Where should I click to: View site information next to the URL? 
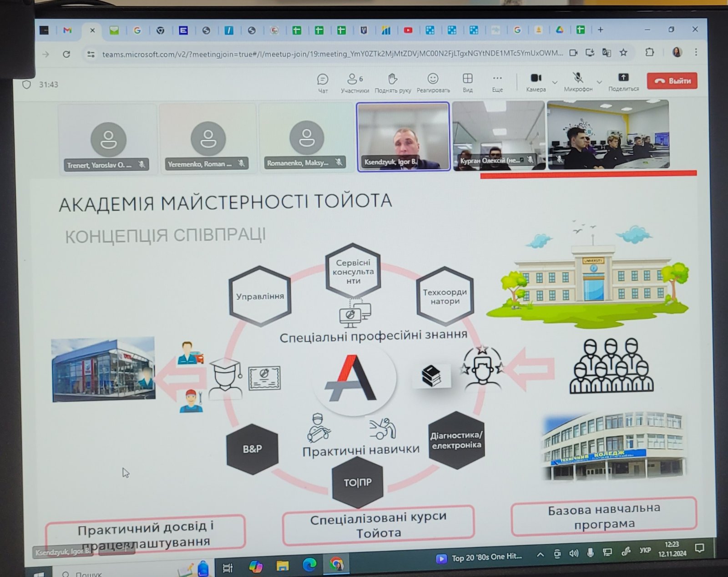[x=91, y=54]
